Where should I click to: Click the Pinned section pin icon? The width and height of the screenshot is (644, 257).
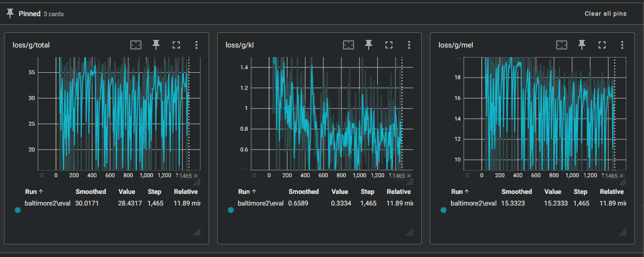(x=10, y=14)
